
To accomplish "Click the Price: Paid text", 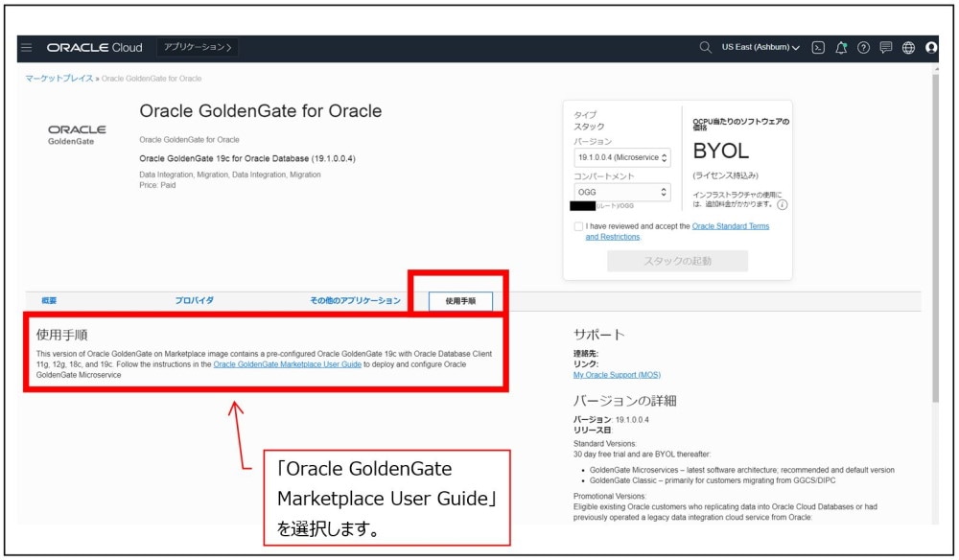I will [x=157, y=185].
